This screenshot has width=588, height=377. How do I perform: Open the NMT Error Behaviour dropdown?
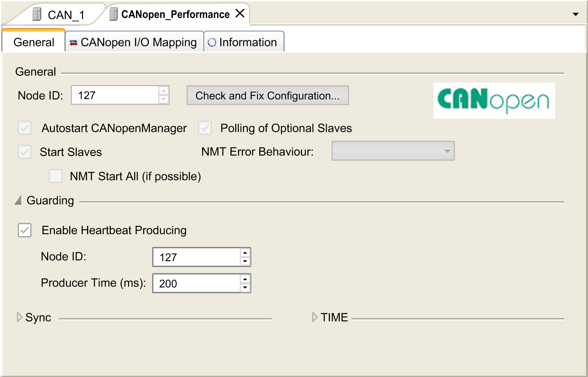448,151
